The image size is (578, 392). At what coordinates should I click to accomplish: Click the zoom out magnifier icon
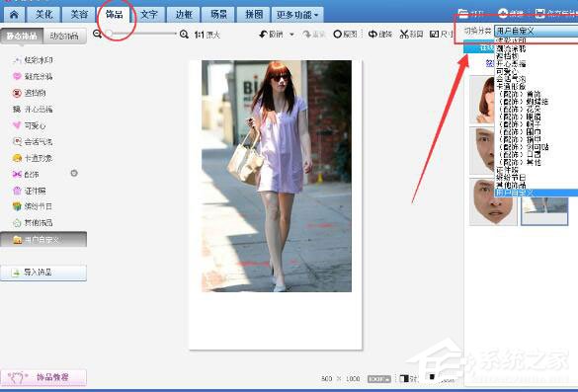tap(97, 34)
